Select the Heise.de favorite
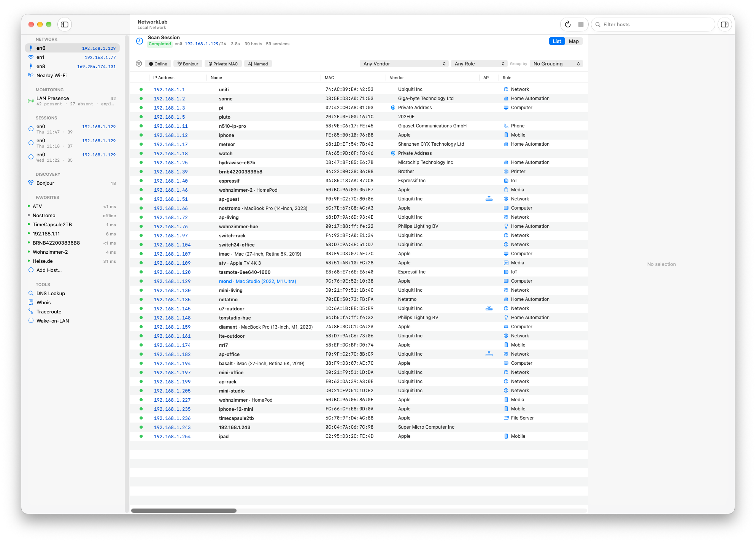The height and width of the screenshot is (542, 756). coord(72,261)
